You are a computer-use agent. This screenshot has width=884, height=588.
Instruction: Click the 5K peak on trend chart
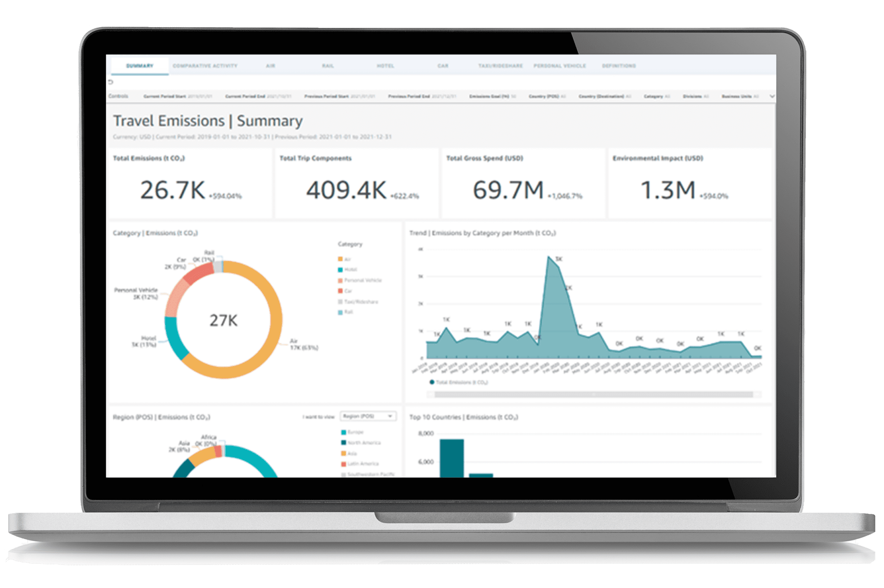tap(549, 257)
